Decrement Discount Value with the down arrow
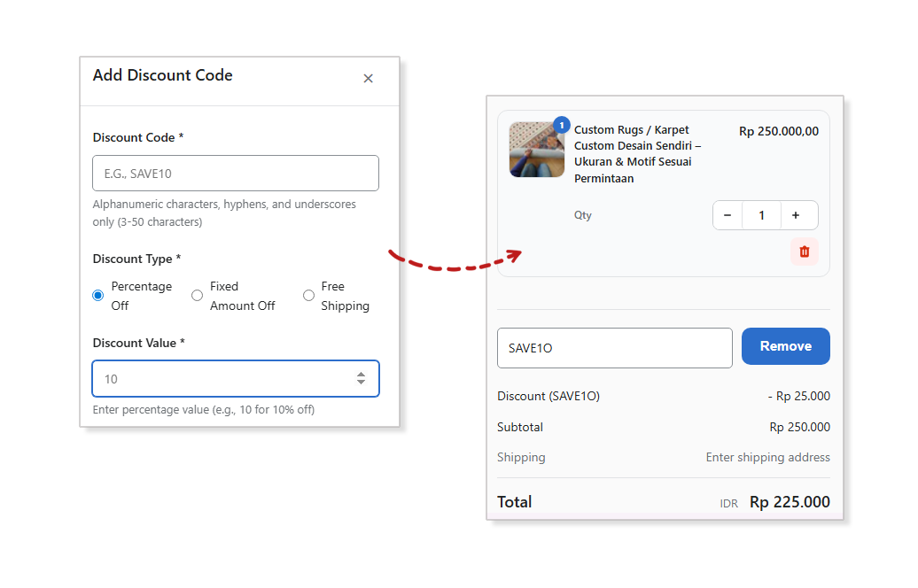The width and height of the screenshot is (918, 588). pos(361,383)
